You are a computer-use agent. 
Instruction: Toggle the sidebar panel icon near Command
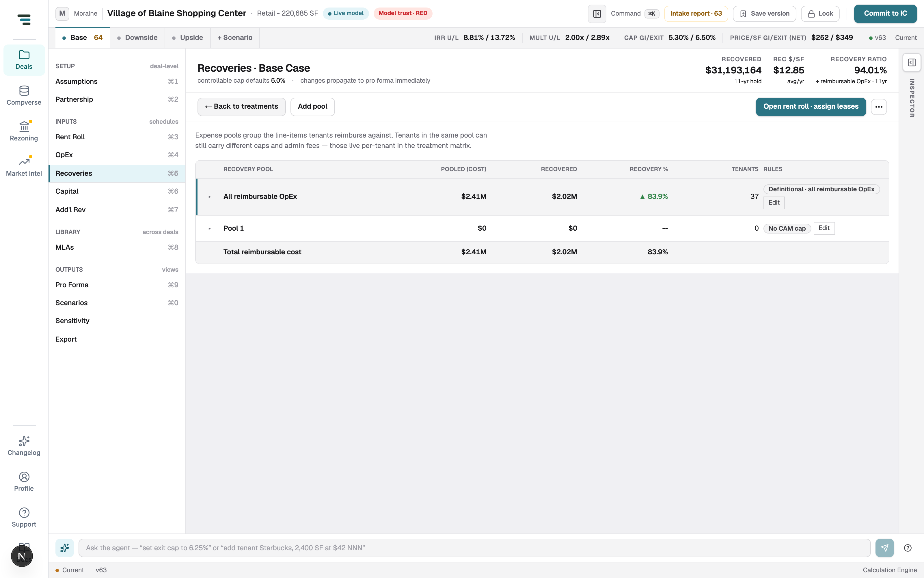[x=597, y=14]
